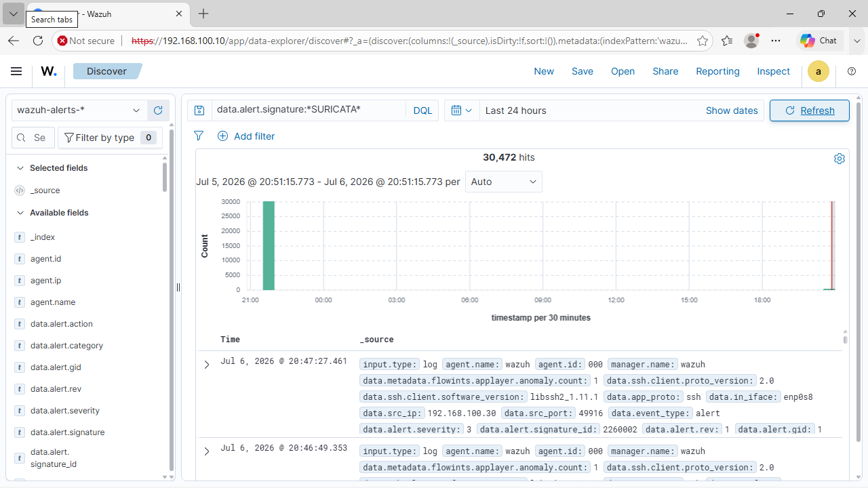Open the user avatar menu 'a'
This screenshot has height=488, width=868.
818,71
